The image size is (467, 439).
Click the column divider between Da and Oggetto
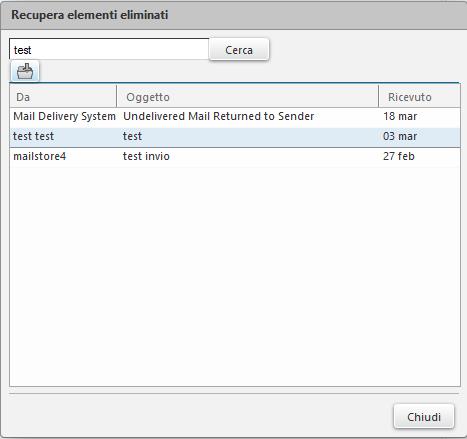[x=117, y=96]
